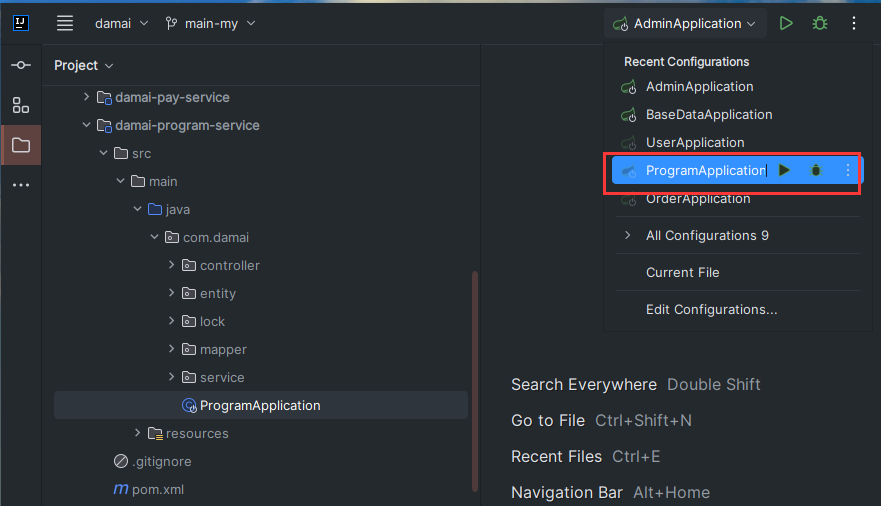Open the top-right toolbar more options menu
This screenshot has width=881, height=506.
coord(853,23)
